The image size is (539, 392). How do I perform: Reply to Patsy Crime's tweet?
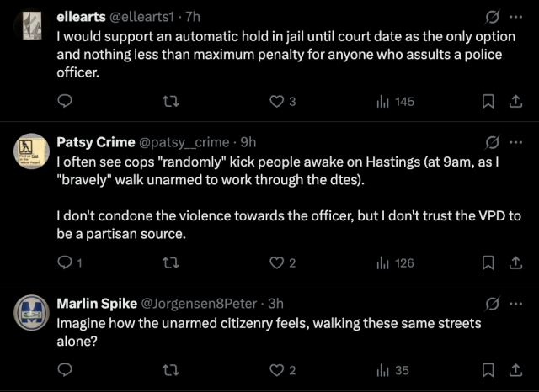pyautogui.click(x=69, y=263)
